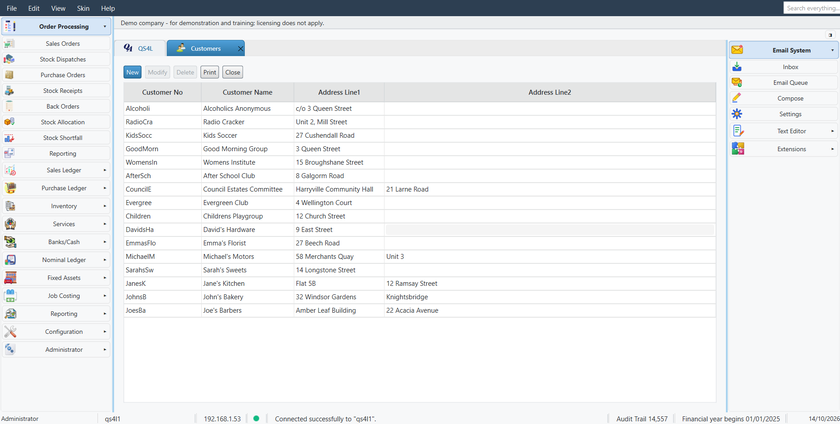Select the Radio Cracker customer name
This screenshot has height=424, width=840.
[223, 122]
